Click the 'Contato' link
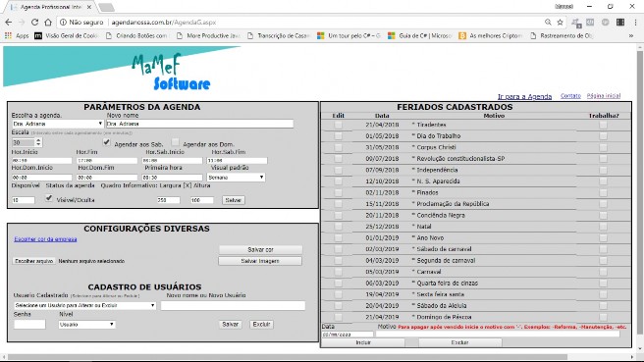644x362 pixels. click(x=570, y=95)
